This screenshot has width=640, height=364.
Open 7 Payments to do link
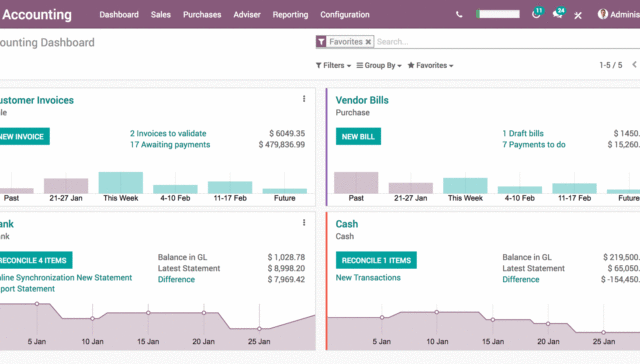pyautogui.click(x=534, y=144)
